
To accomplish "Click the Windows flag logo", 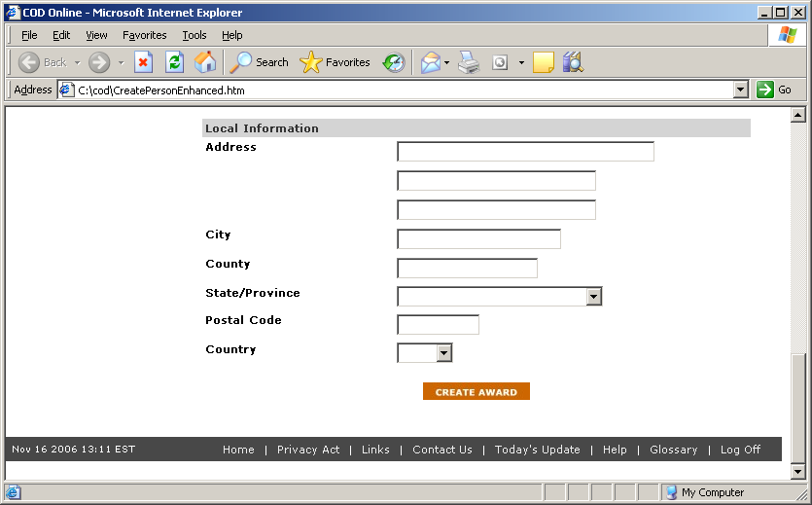I will [787, 35].
